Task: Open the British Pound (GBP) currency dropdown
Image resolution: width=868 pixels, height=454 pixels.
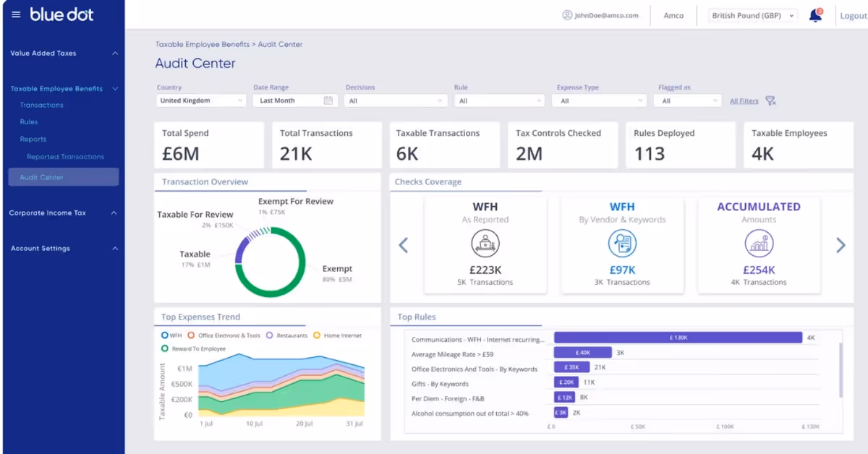Action: (x=751, y=14)
